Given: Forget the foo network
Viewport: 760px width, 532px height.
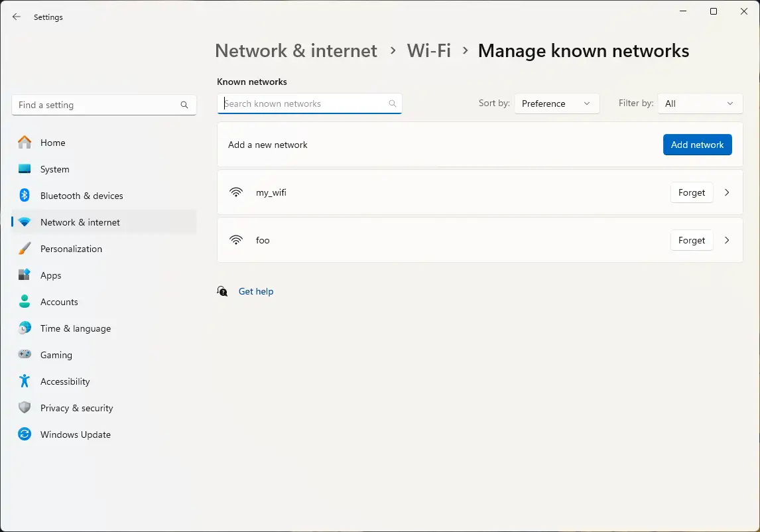Looking at the screenshot, I should point(692,240).
